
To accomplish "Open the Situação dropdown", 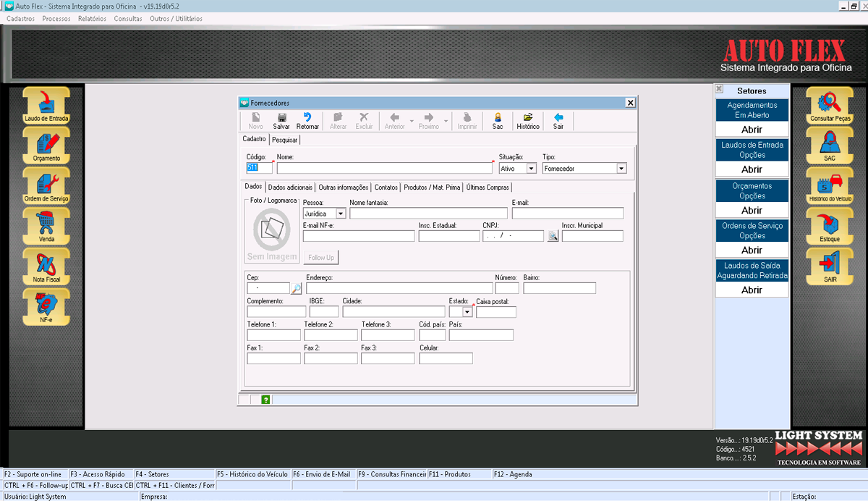I will 532,168.
